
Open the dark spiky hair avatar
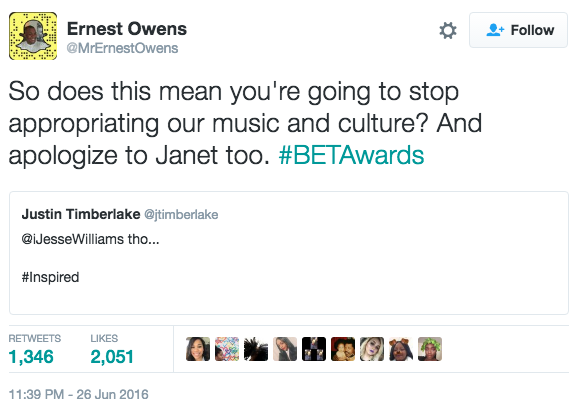click(256, 349)
